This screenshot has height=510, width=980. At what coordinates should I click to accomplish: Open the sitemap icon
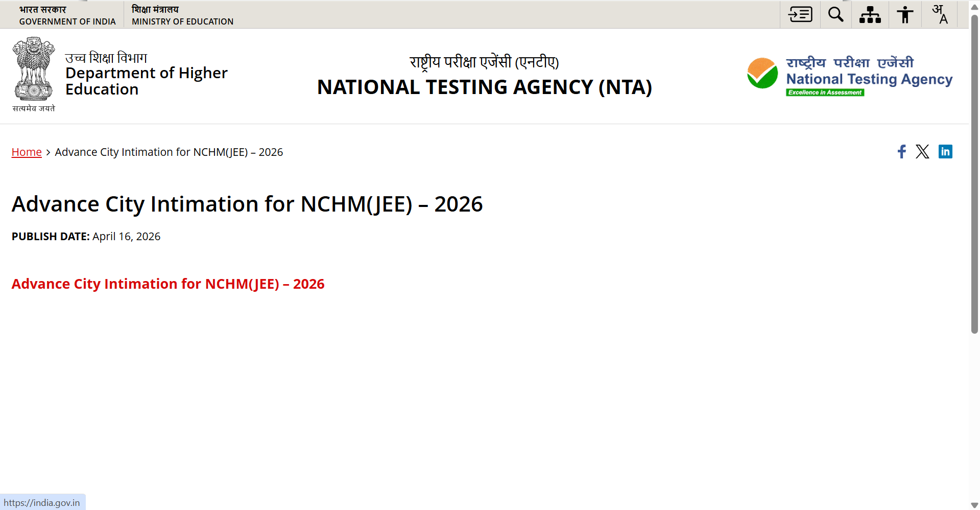tap(870, 14)
